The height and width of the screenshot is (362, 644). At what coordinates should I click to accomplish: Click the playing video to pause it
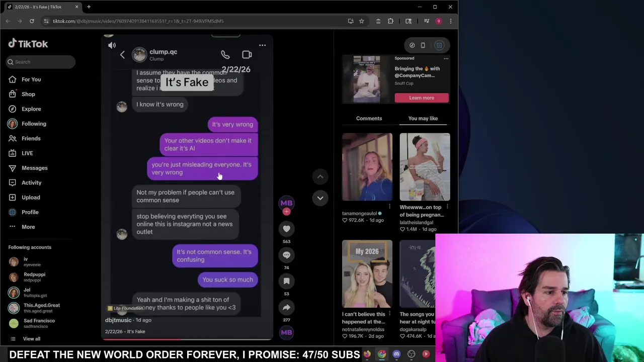click(x=187, y=186)
